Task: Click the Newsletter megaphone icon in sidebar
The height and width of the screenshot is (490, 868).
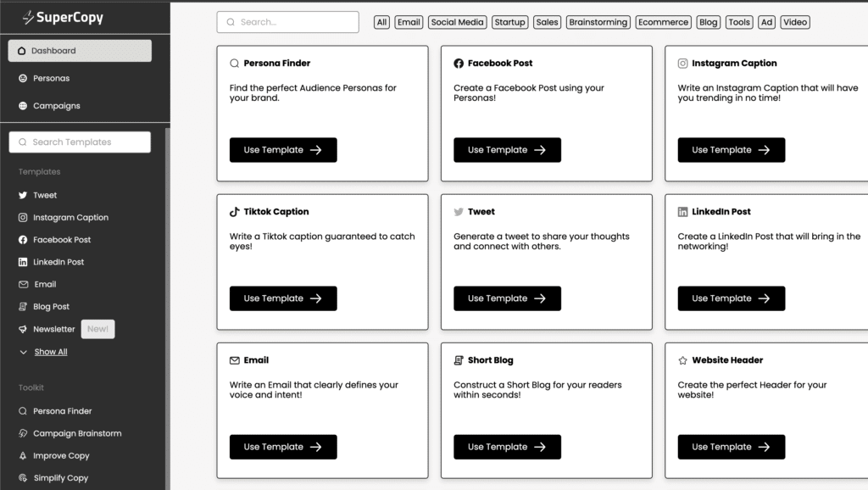Action: pyautogui.click(x=23, y=329)
